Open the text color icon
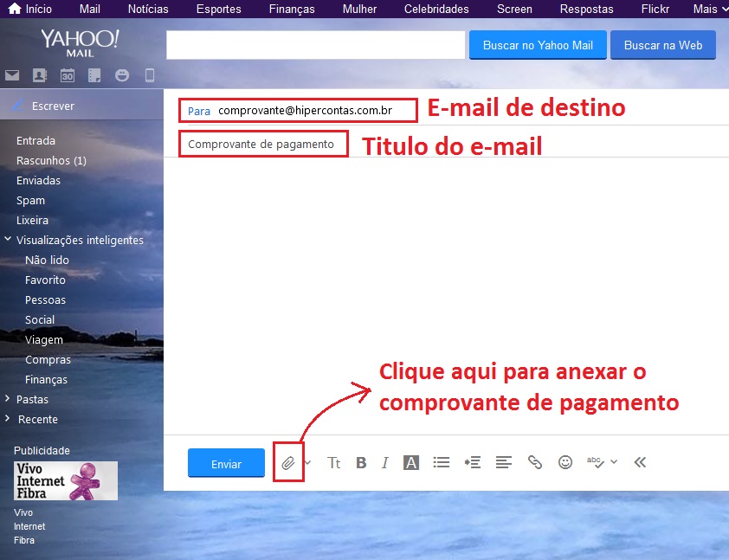Screen dimensions: 729x560 tap(411, 463)
